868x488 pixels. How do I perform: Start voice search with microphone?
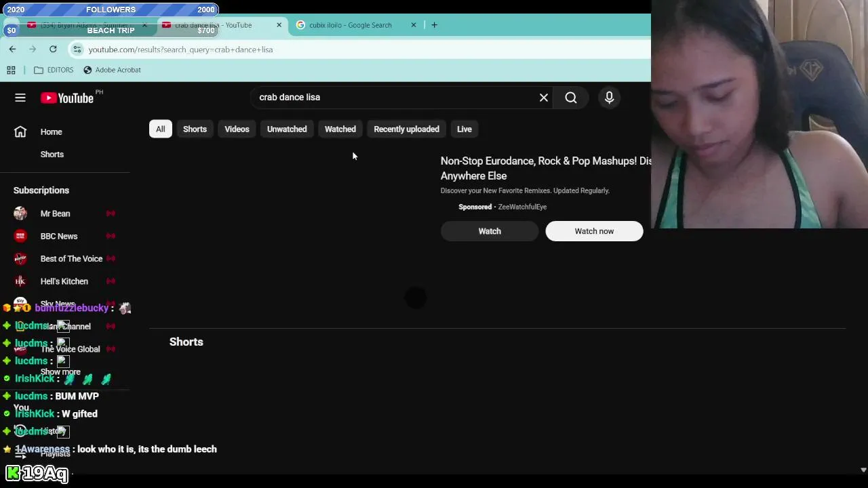[609, 98]
